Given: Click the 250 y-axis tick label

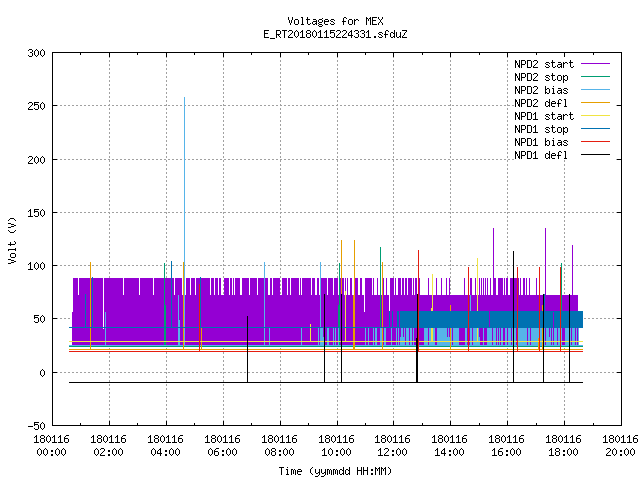Looking at the screenshot, I should pos(36,106).
